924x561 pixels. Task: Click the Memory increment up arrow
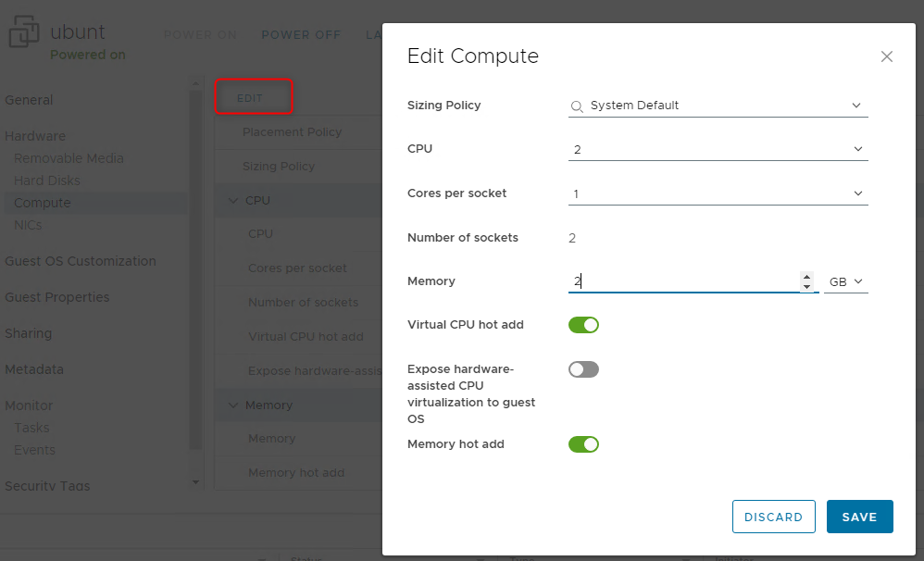(x=807, y=277)
